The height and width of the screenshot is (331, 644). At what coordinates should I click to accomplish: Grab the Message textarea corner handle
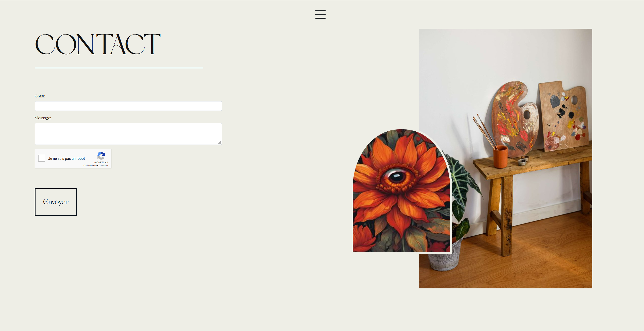pos(220,143)
